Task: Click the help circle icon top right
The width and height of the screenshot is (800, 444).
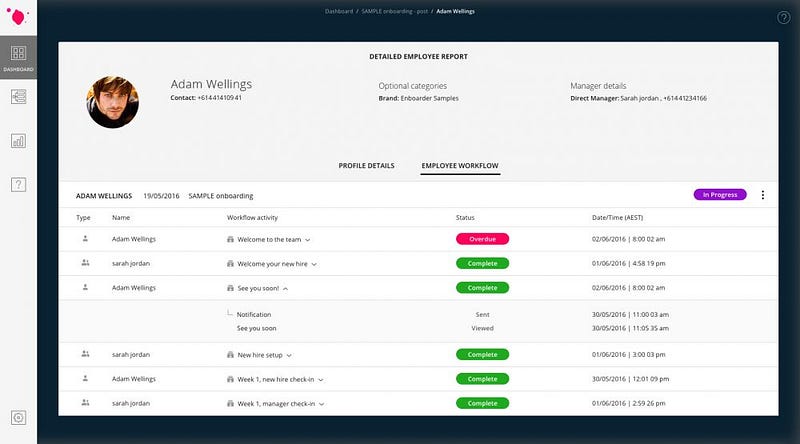Action: 784,17
